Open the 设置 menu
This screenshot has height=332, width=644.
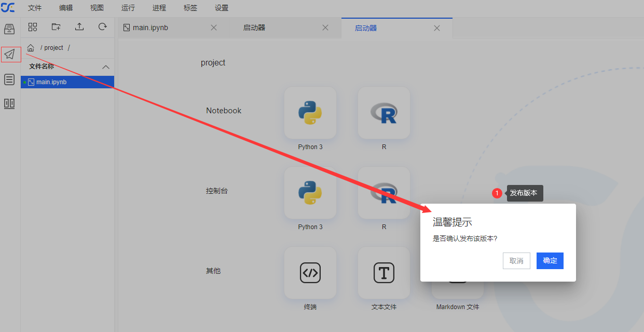tap(222, 8)
